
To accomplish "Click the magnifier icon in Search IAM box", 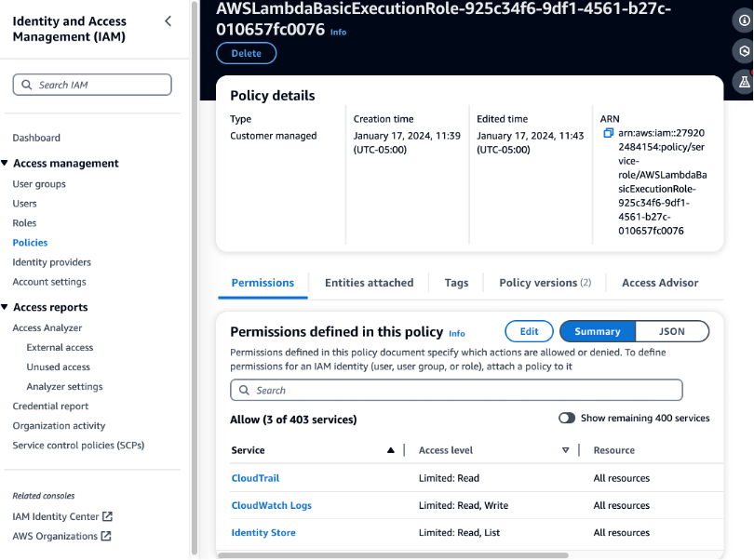I will pyautogui.click(x=27, y=84).
